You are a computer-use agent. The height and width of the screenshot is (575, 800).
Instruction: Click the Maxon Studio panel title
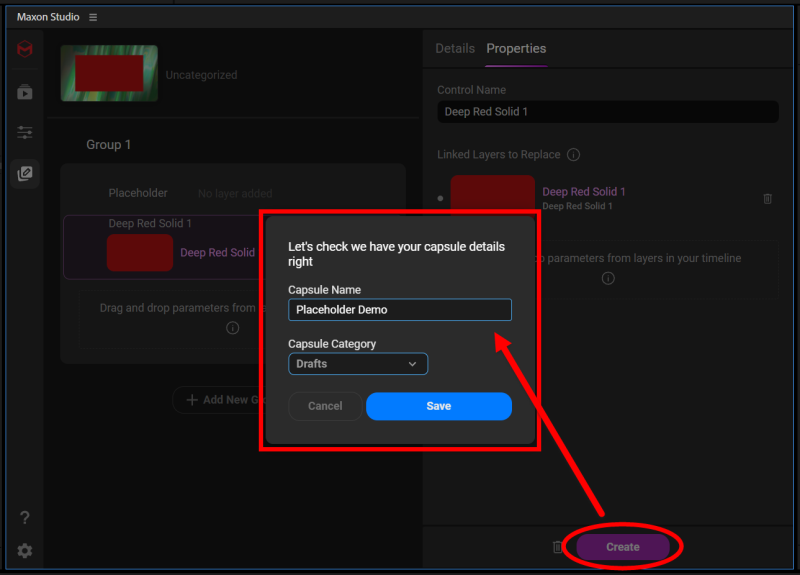pos(48,17)
